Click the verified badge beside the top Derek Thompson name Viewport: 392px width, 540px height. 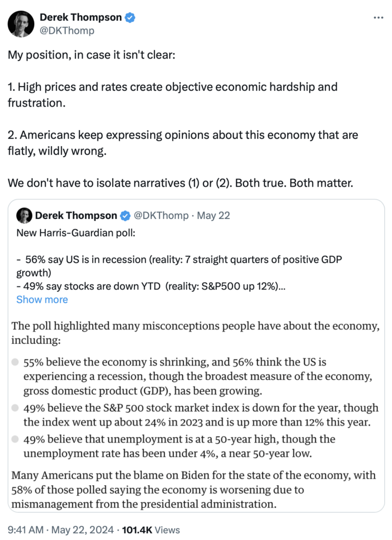[130, 17]
